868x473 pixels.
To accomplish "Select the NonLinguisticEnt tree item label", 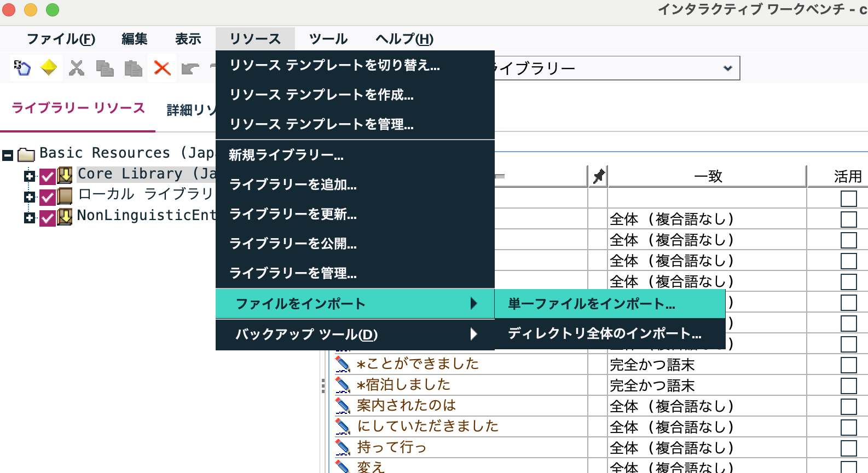I will coord(146,216).
